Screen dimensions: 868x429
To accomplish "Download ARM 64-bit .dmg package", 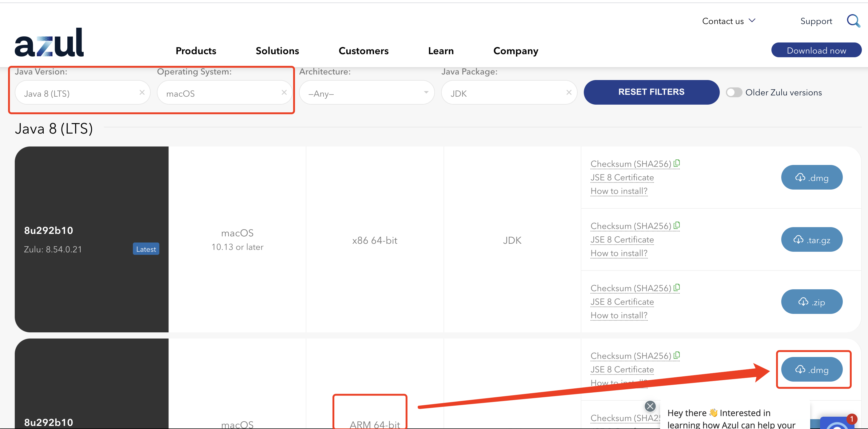I will coord(811,369).
